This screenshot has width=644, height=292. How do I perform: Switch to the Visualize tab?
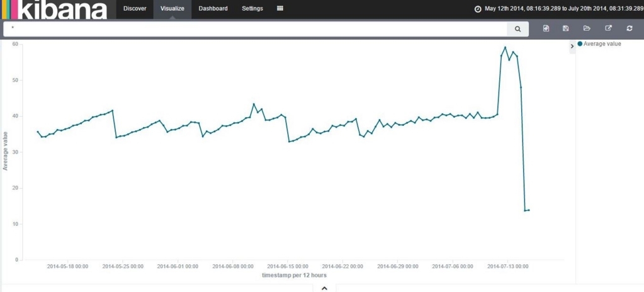coord(172,9)
